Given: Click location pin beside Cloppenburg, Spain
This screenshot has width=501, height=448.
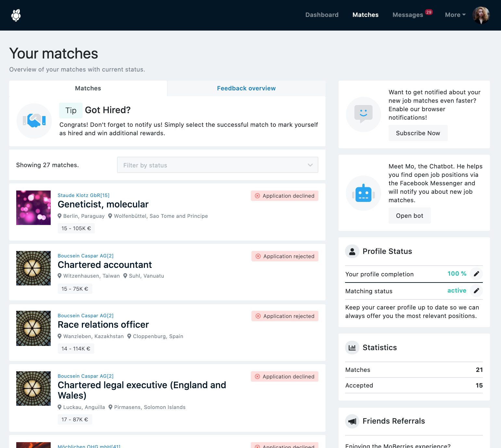Looking at the screenshot, I should pyautogui.click(x=129, y=336).
